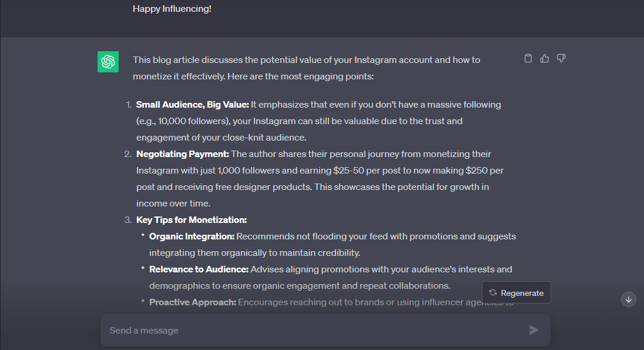Click the Proactive Approach bullet label

click(x=193, y=302)
